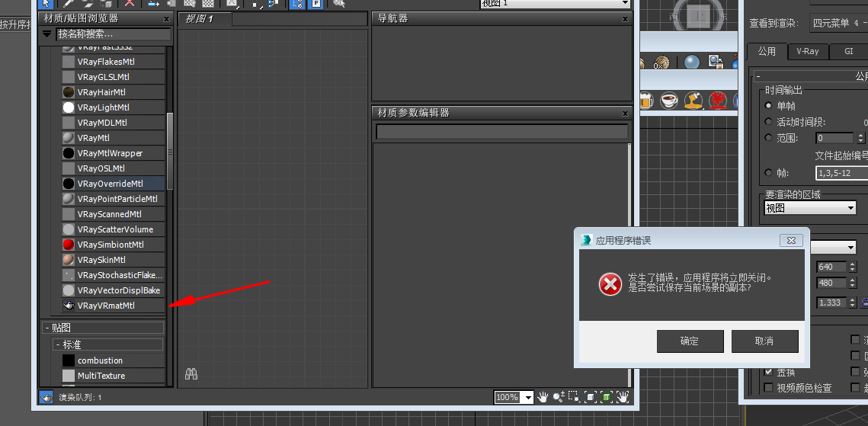Open 查看到渲染 四元菜单 dropdown
This screenshot has height=426, width=868.
coord(840,23)
